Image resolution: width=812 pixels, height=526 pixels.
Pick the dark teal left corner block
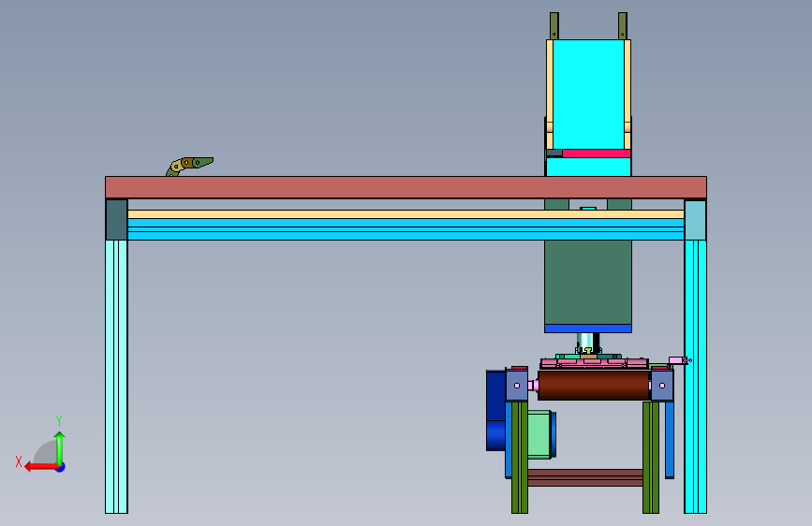click(x=116, y=220)
